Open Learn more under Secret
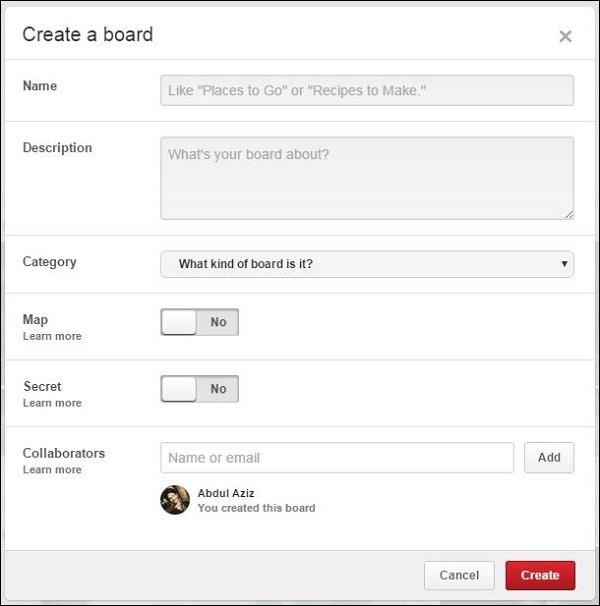The image size is (600, 606). click(x=52, y=404)
